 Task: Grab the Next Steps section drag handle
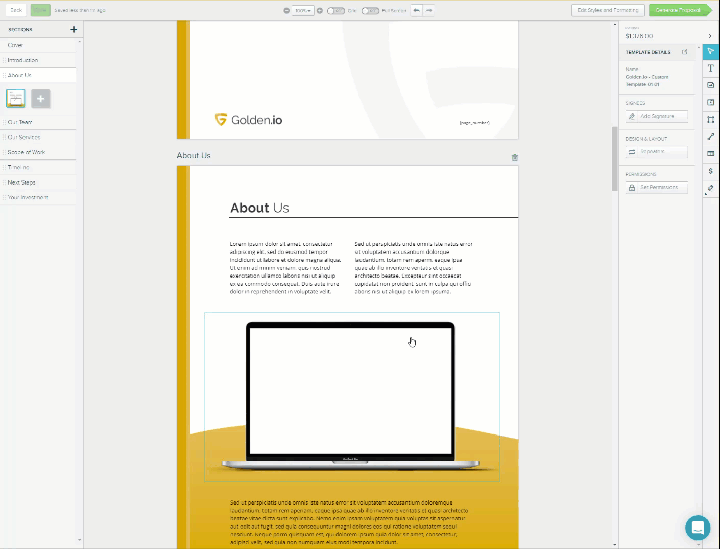5,183
